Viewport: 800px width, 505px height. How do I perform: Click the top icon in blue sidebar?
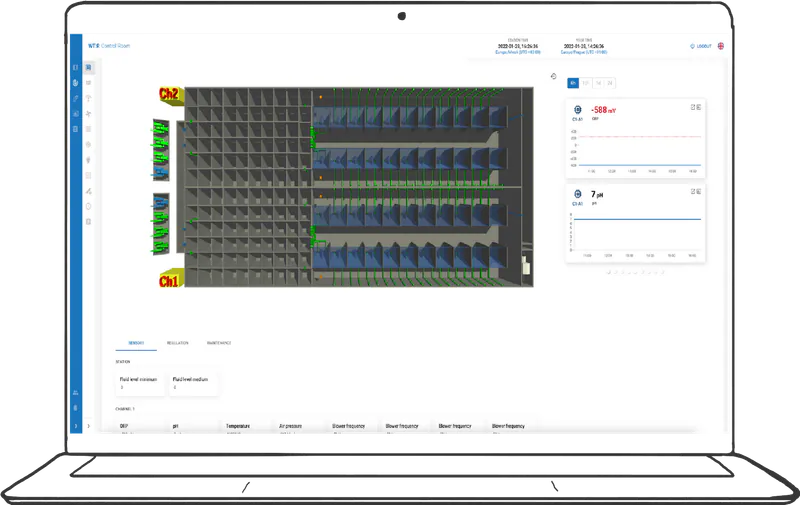(76, 68)
